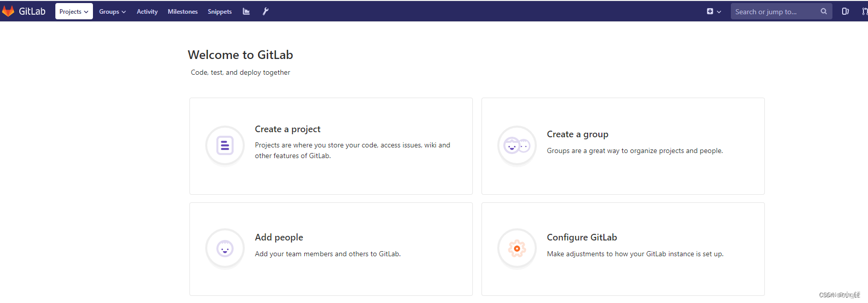
Task: Click text 'Add your team members and others'
Action: (328, 254)
